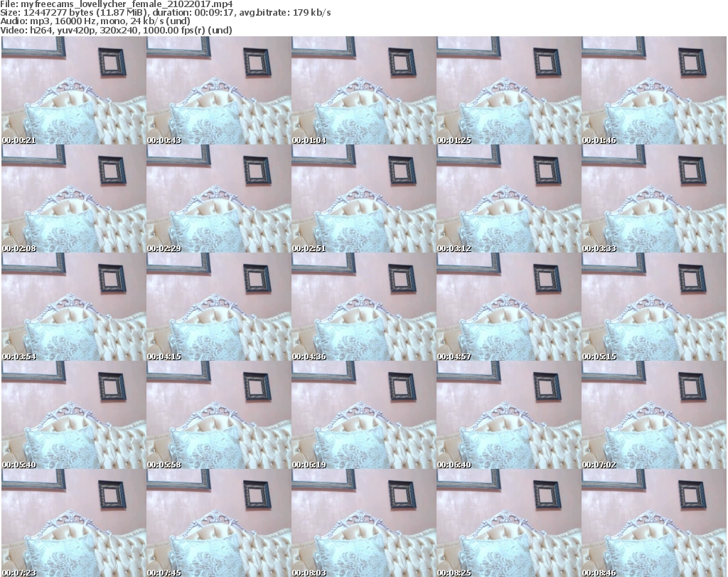Select the thumbnail timestamped 00:08:46
Image resolution: width=728 pixels, height=577 pixels.
coord(654,523)
